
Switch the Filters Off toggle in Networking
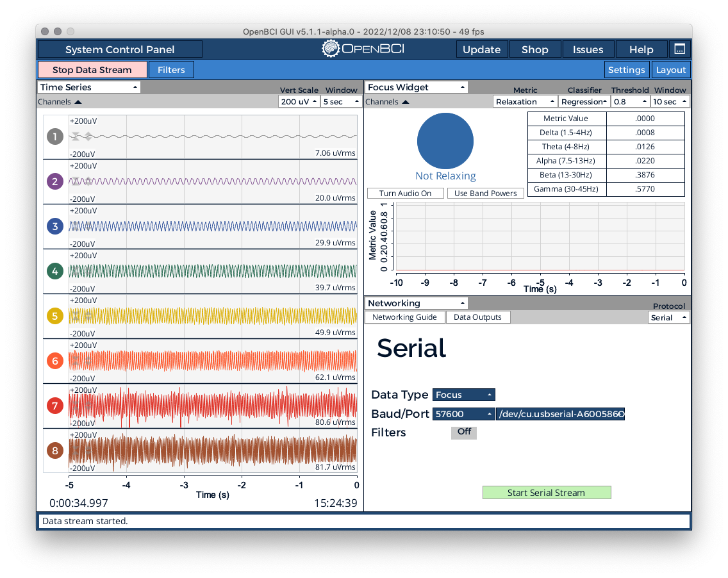pos(464,433)
